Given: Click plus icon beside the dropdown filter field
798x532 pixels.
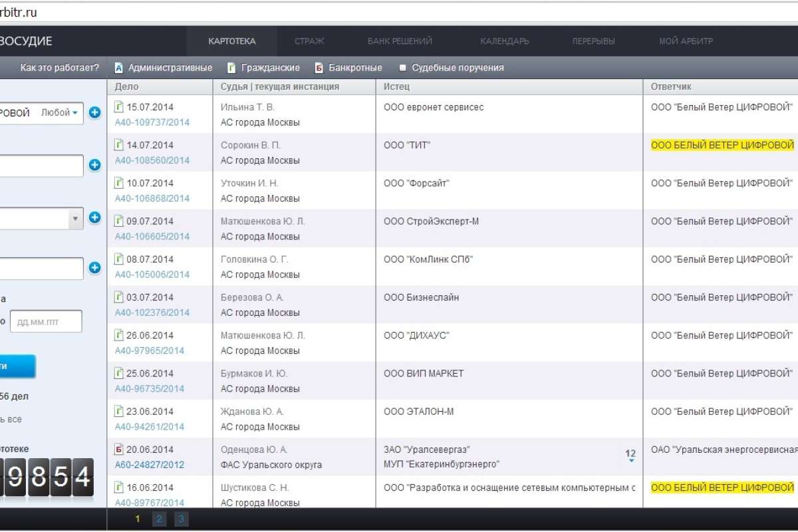Looking at the screenshot, I should click(x=94, y=217).
